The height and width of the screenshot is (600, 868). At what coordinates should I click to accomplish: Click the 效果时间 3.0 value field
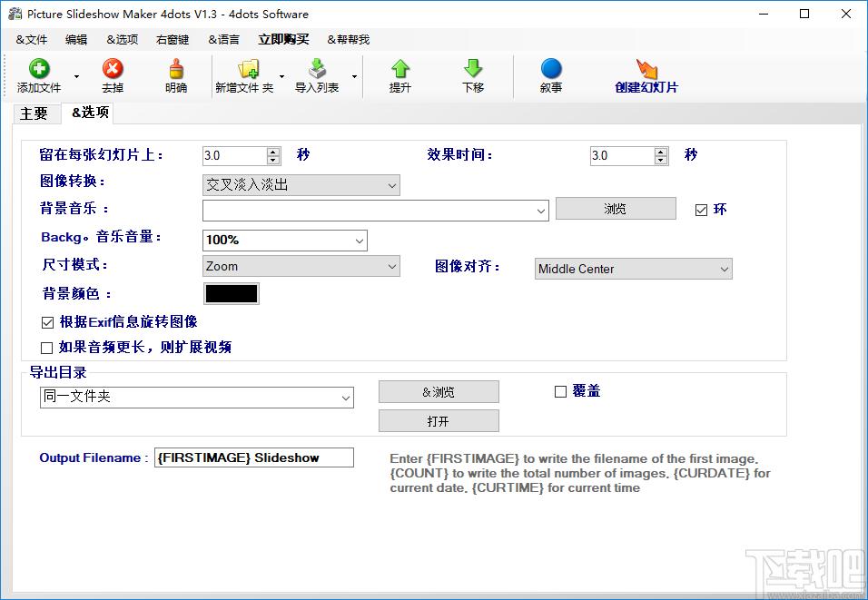pyautogui.click(x=622, y=155)
